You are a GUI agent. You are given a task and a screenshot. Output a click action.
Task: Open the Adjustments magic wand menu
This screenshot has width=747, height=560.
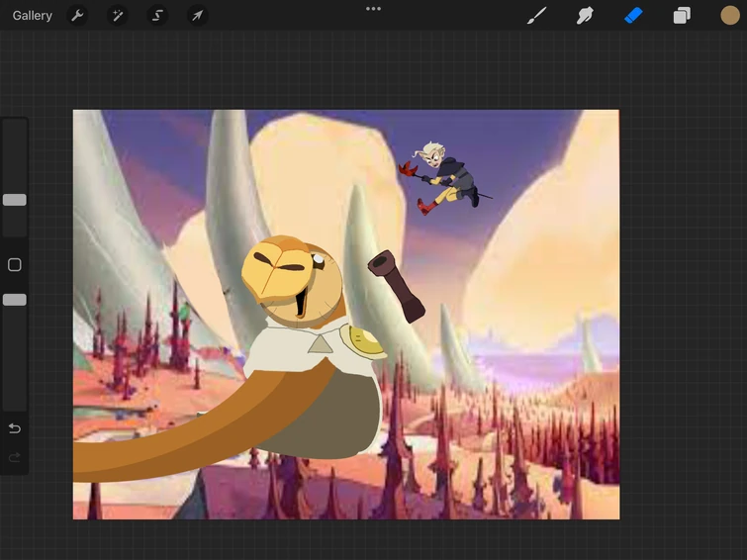click(x=118, y=16)
